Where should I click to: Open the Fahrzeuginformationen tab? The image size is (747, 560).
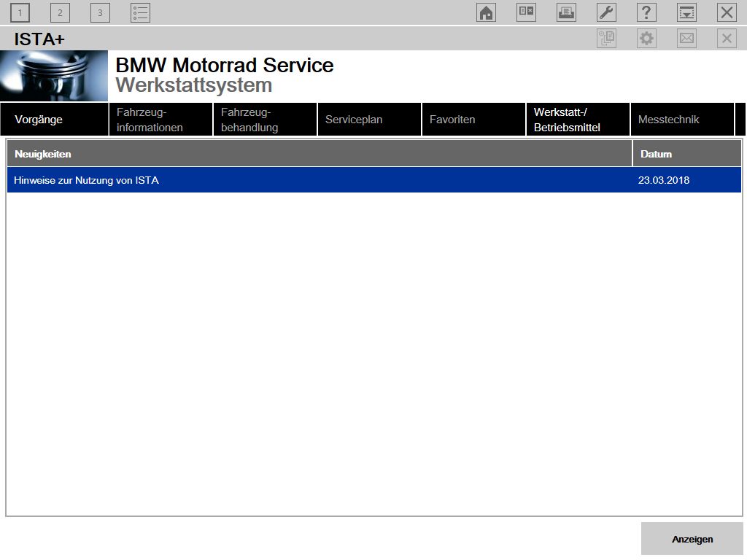click(160, 119)
